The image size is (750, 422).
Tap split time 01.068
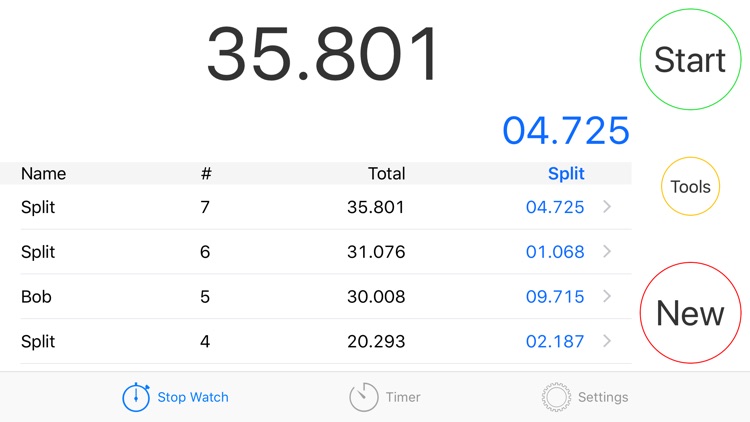pos(555,252)
